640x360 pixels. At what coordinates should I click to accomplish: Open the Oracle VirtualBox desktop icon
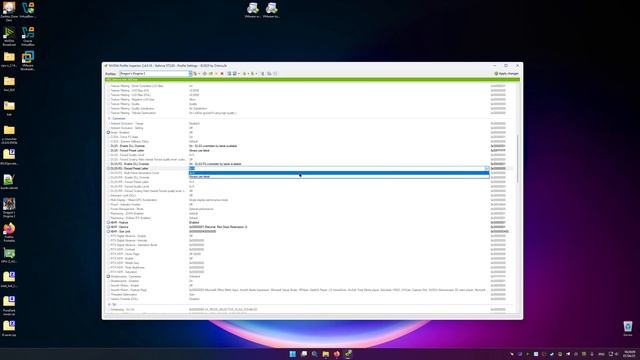pyautogui.click(x=28, y=36)
